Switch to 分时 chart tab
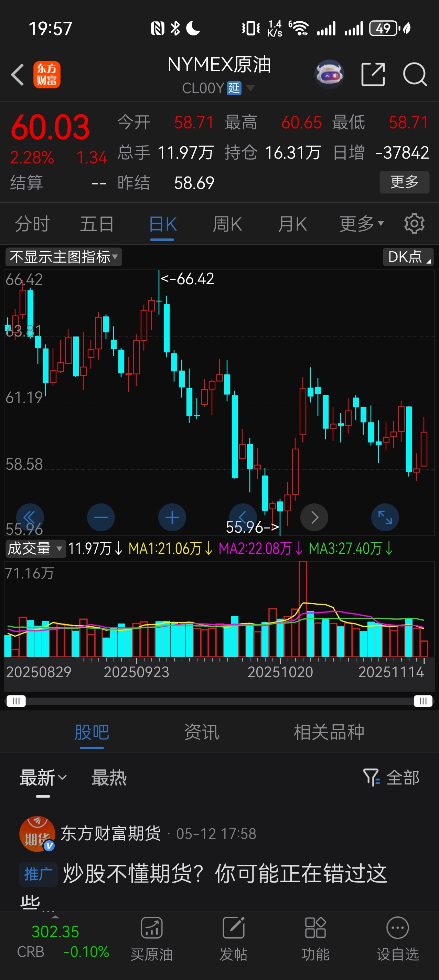Screen dimensions: 439x980 (x=32, y=224)
